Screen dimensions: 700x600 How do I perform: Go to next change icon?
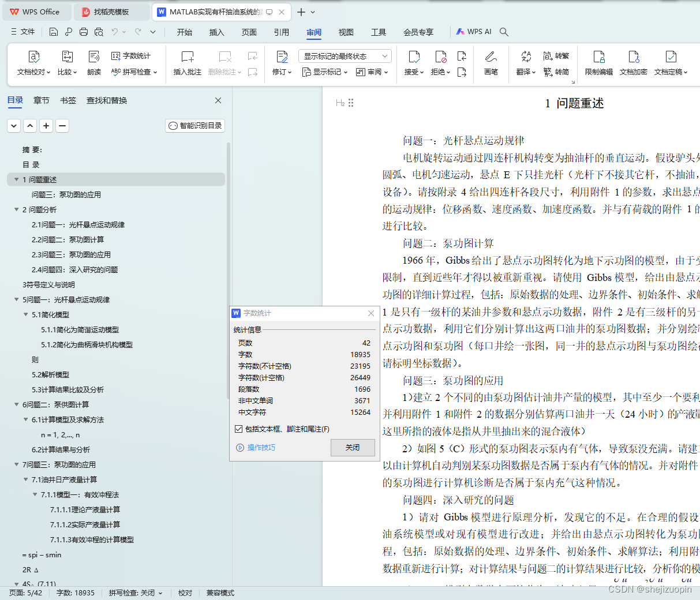click(x=462, y=72)
